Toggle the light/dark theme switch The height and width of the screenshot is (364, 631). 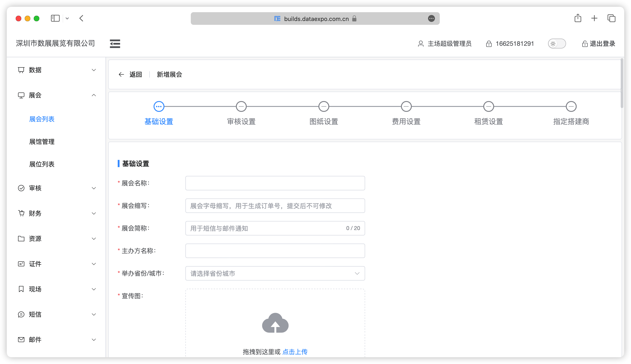click(557, 44)
